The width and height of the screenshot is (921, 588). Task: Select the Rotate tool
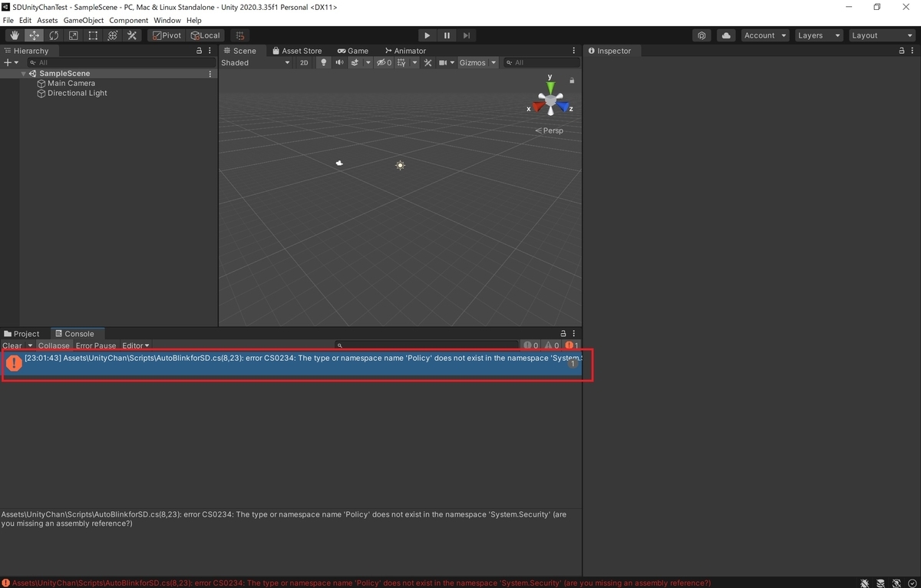(x=54, y=35)
